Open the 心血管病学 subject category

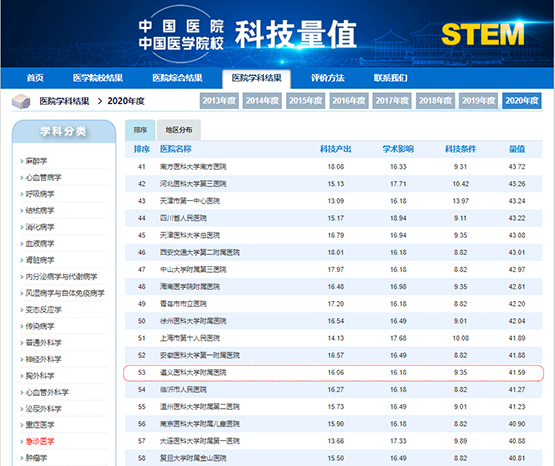[x=43, y=177]
